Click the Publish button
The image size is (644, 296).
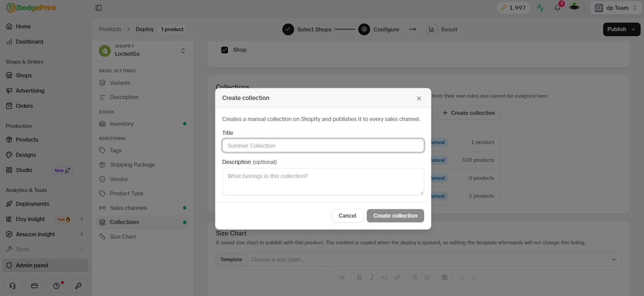pyautogui.click(x=621, y=29)
